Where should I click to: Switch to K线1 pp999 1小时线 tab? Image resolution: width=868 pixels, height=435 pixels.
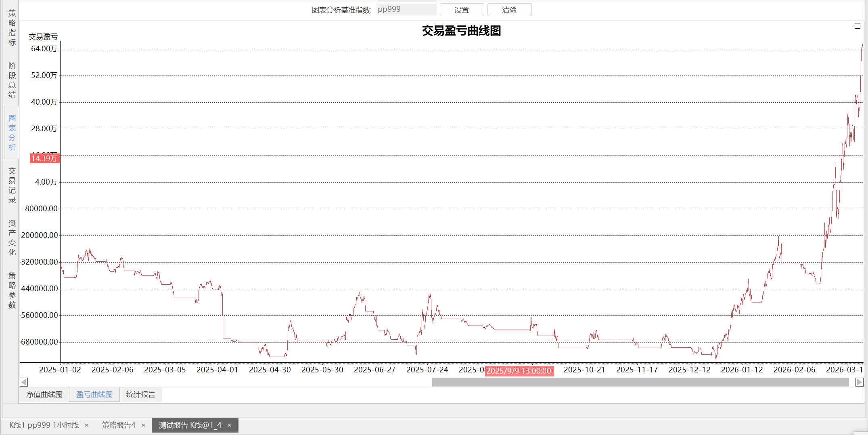pos(44,425)
